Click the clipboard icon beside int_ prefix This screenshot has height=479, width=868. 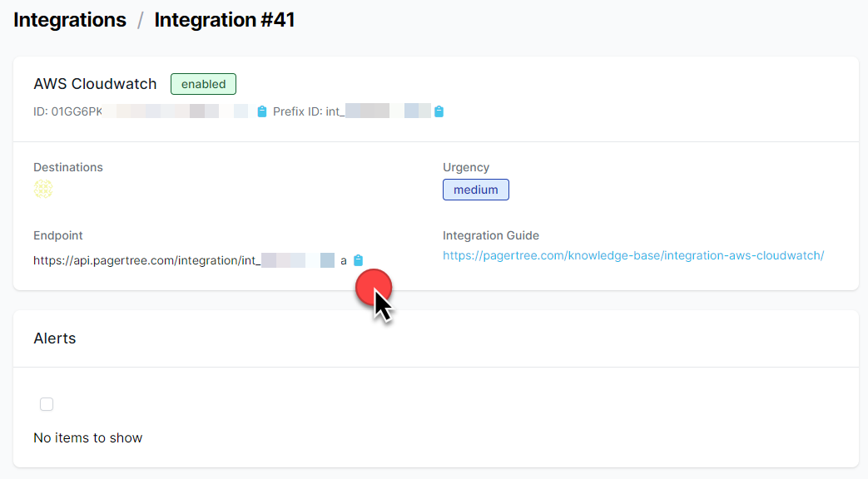tap(439, 111)
